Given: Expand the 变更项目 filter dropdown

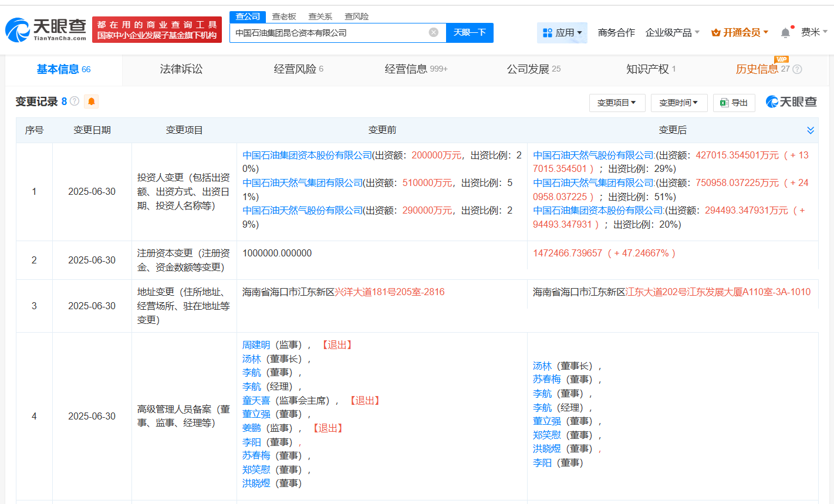Looking at the screenshot, I should pos(616,103).
